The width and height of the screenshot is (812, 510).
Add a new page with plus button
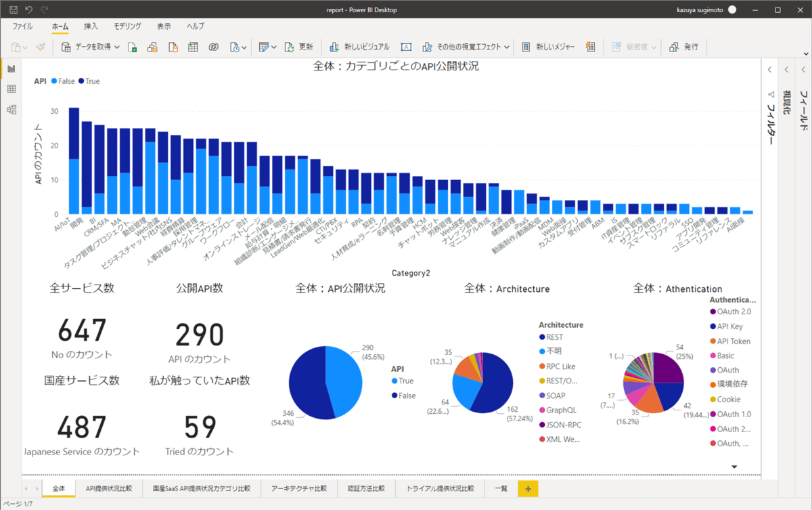(x=528, y=488)
